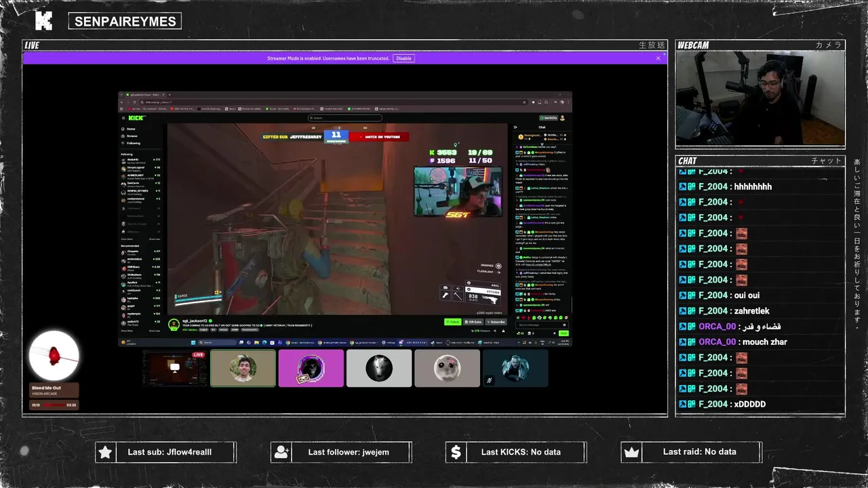Dismiss the Streamer Mode banner
868x488 pixels.
point(658,58)
